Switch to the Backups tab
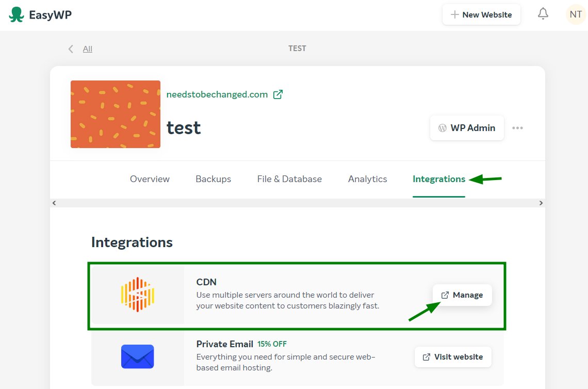588x389 pixels. [x=214, y=179]
